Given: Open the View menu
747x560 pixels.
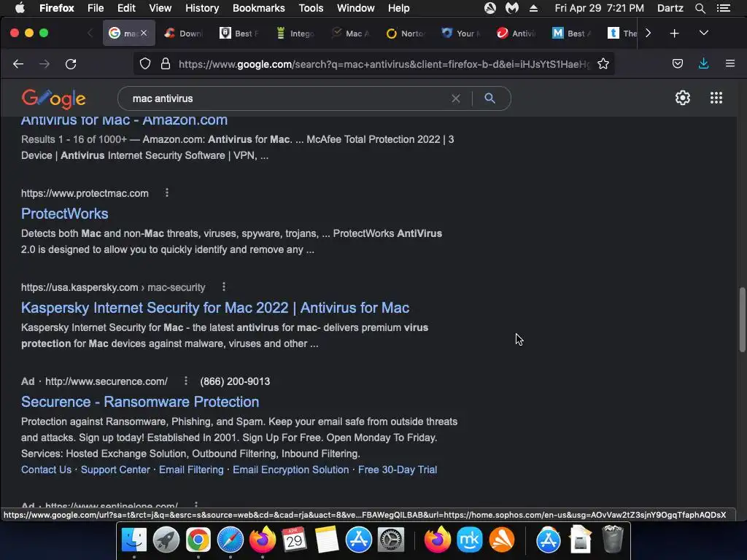Looking at the screenshot, I should coord(160,8).
